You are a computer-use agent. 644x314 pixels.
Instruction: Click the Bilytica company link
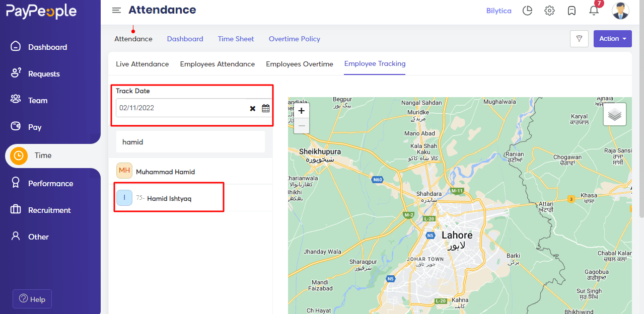click(x=499, y=11)
